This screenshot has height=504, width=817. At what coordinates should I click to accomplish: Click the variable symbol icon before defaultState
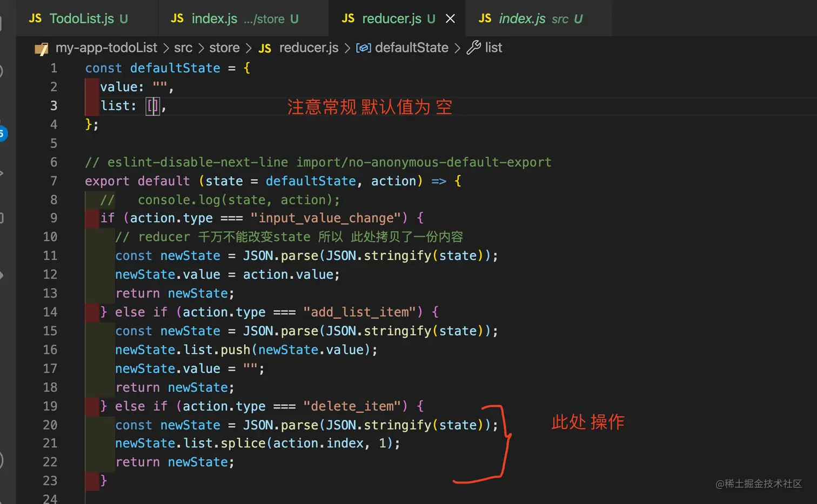[363, 48]
